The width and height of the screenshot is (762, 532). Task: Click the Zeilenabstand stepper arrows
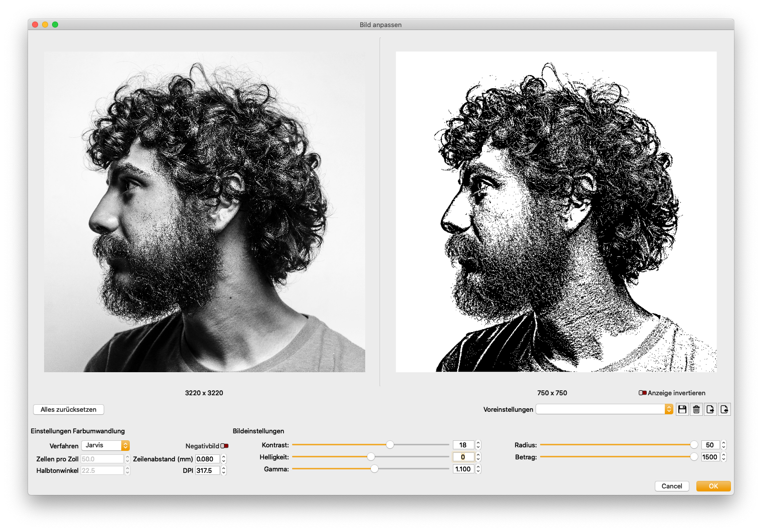click(224, 459)
